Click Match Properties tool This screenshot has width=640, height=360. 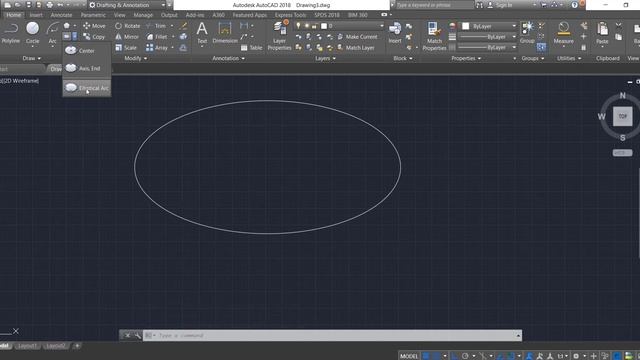point(434,36)
